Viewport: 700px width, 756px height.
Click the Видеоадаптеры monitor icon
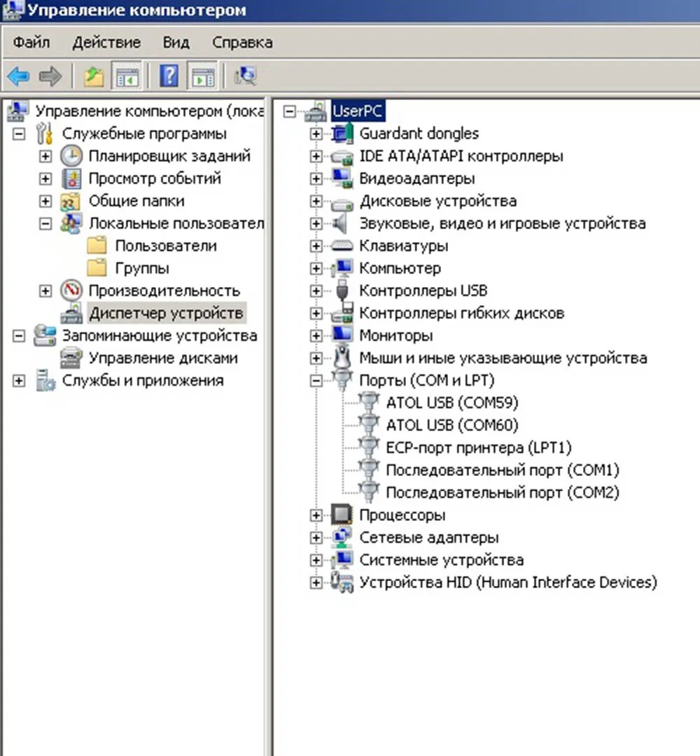coord(342,178)
